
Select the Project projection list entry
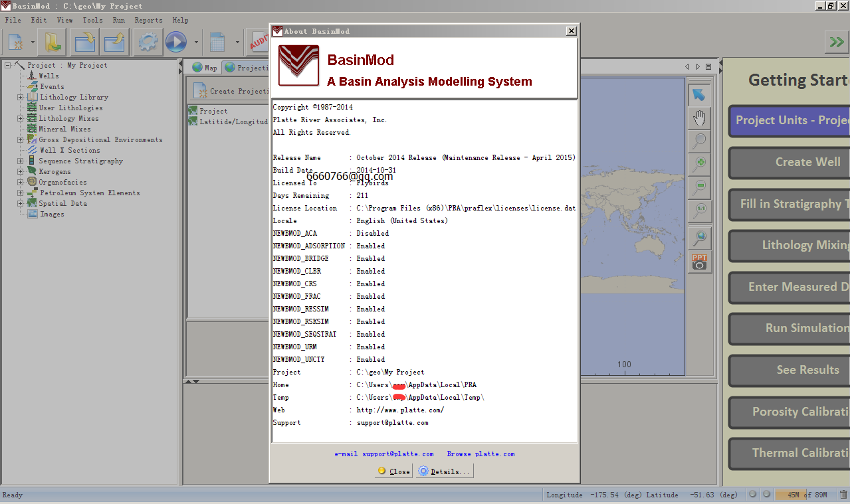tap(213, 111)
